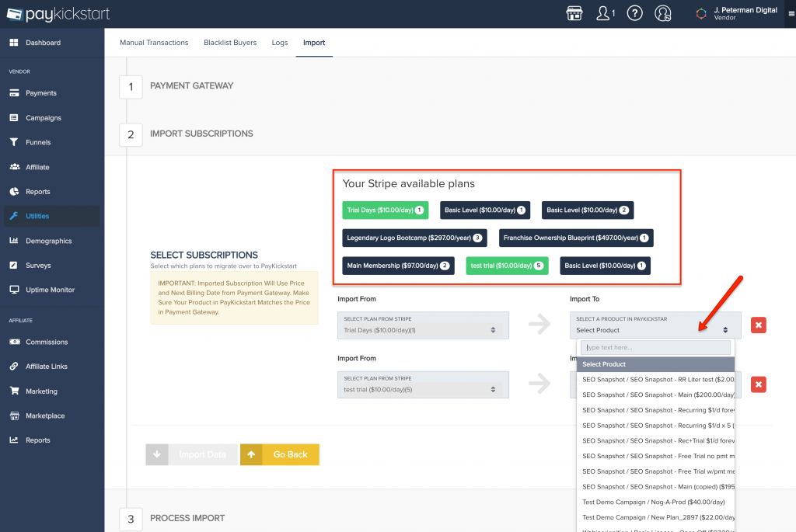Toggle the Franchise Ownership Blueprint plan
796x532 pixels.
[576, 238]
